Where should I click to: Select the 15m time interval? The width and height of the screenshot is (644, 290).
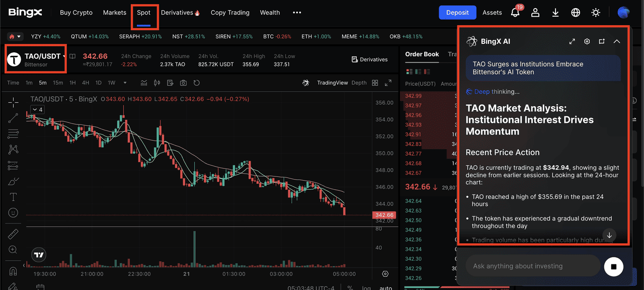pos(58,83)
